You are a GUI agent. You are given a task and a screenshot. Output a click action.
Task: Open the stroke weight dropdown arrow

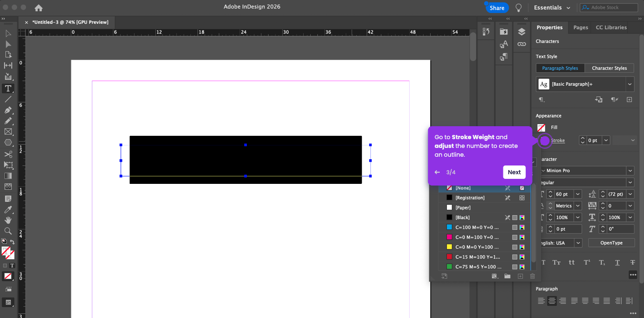pos(606,140)
